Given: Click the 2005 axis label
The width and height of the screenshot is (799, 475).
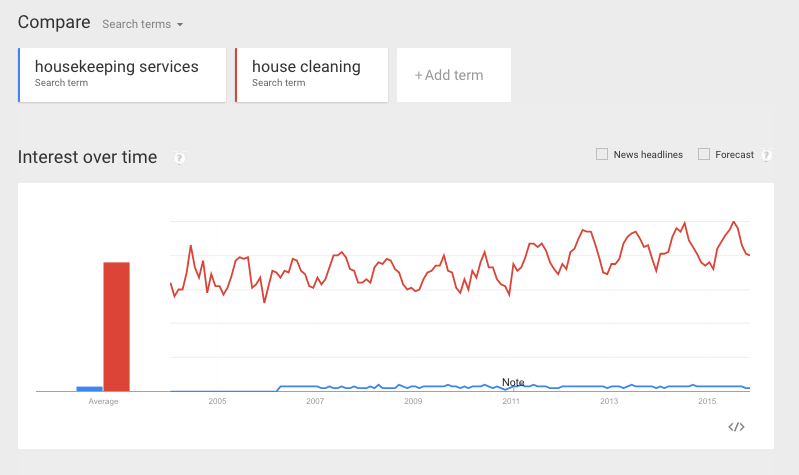Looking at the screenshot, I should [x=217, y=401].
